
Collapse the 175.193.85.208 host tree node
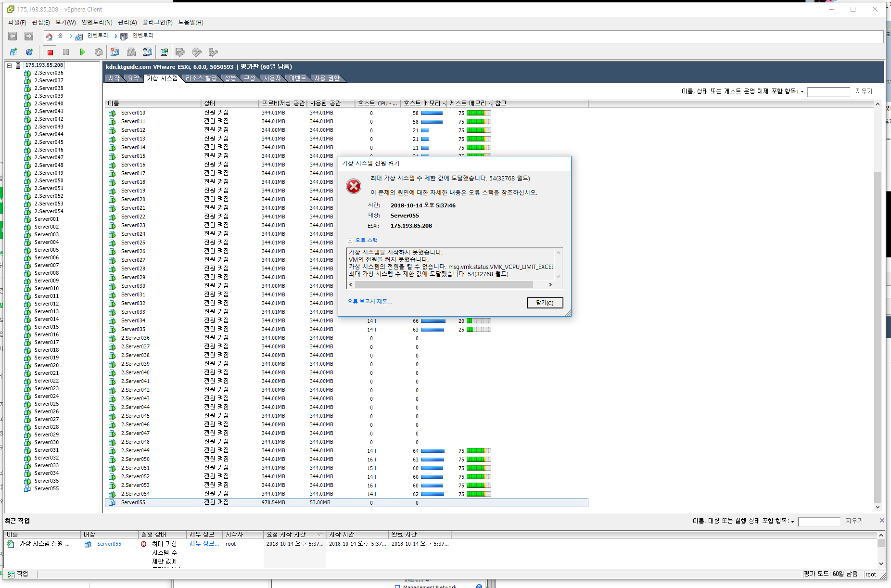[9, 65]
